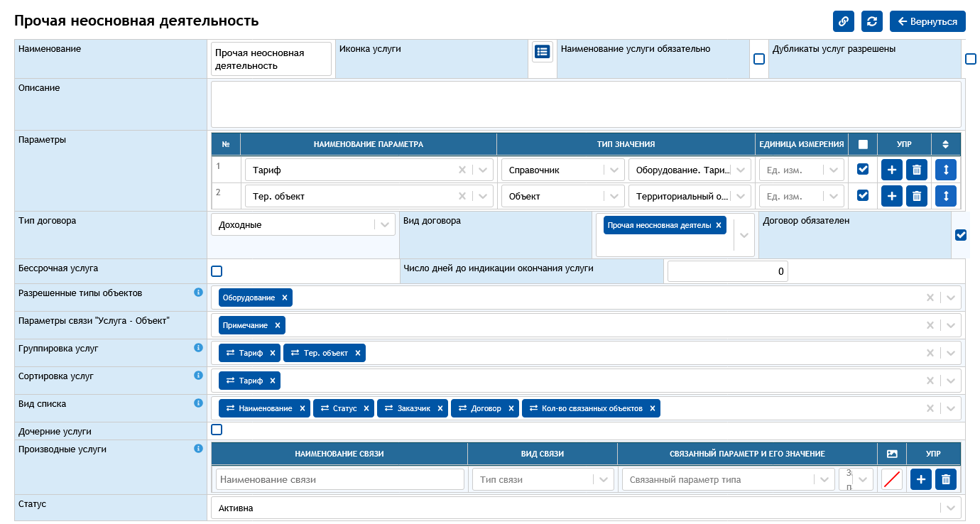Delete the Производные услуги link row
This screenshot has width=980, height=524.
[x=945, y=480]
